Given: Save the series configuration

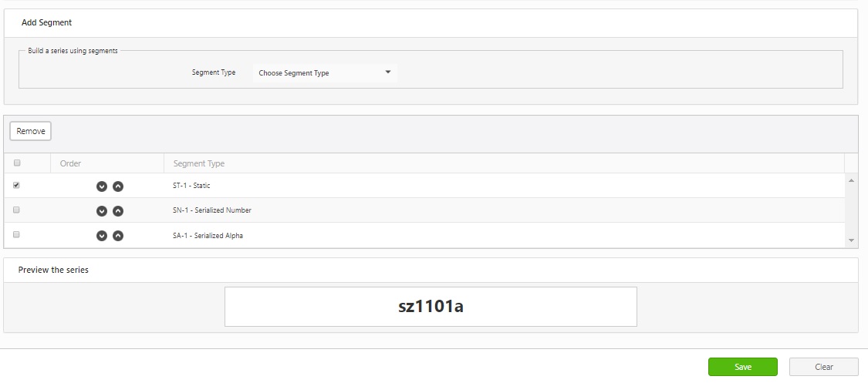Looking at the screenshot, I should 742,367.
